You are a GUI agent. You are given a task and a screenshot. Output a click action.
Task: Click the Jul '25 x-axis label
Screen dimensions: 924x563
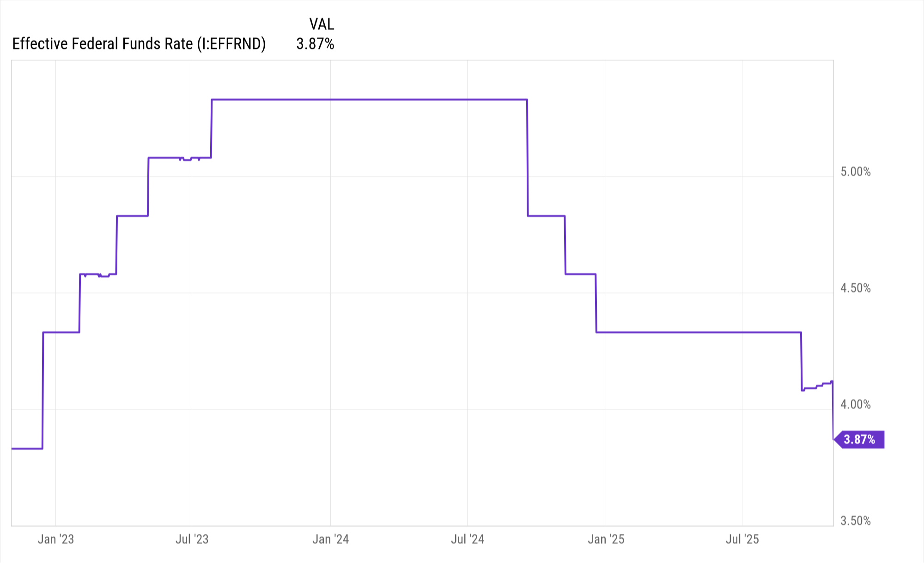(742, 539)
